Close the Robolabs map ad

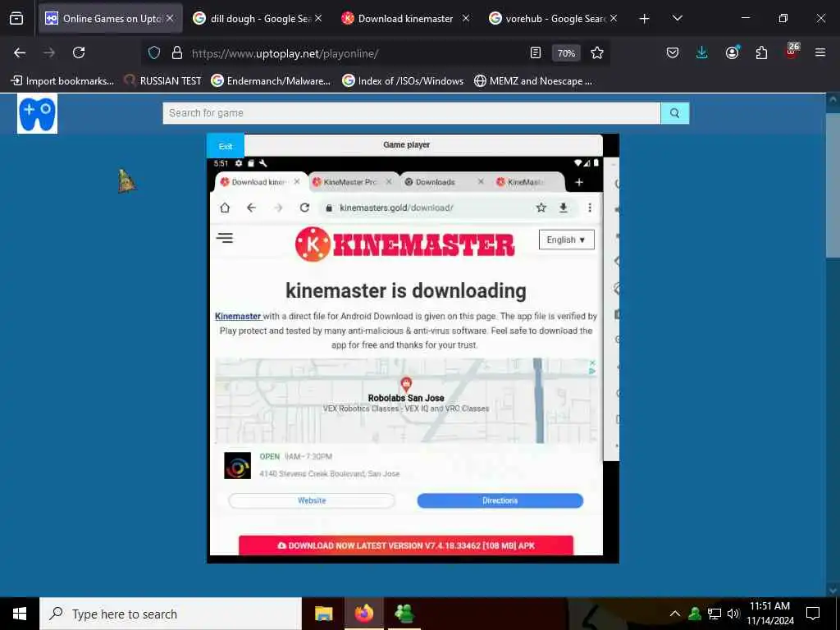pos(592,363)
